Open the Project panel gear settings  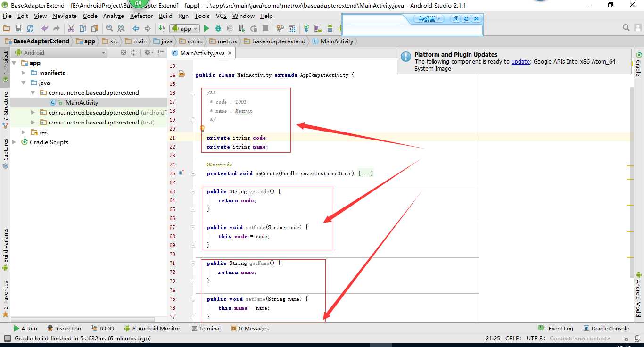click(149, 52)
